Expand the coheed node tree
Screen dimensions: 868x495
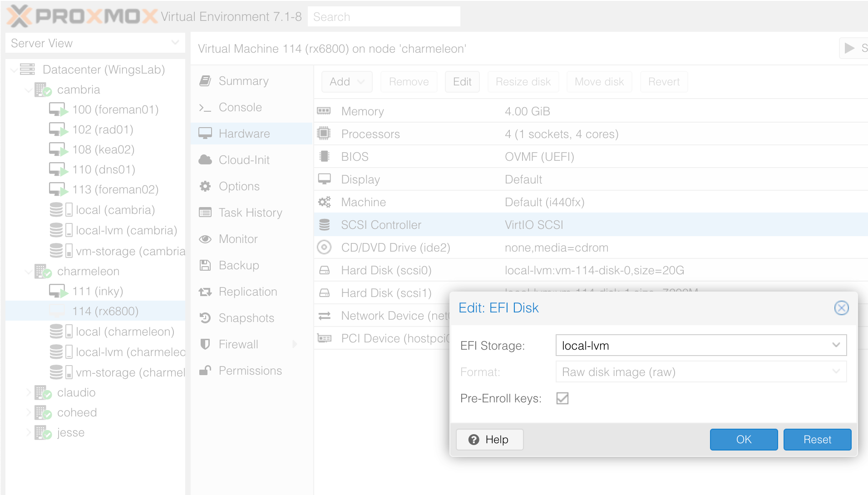tap(28, 412)
